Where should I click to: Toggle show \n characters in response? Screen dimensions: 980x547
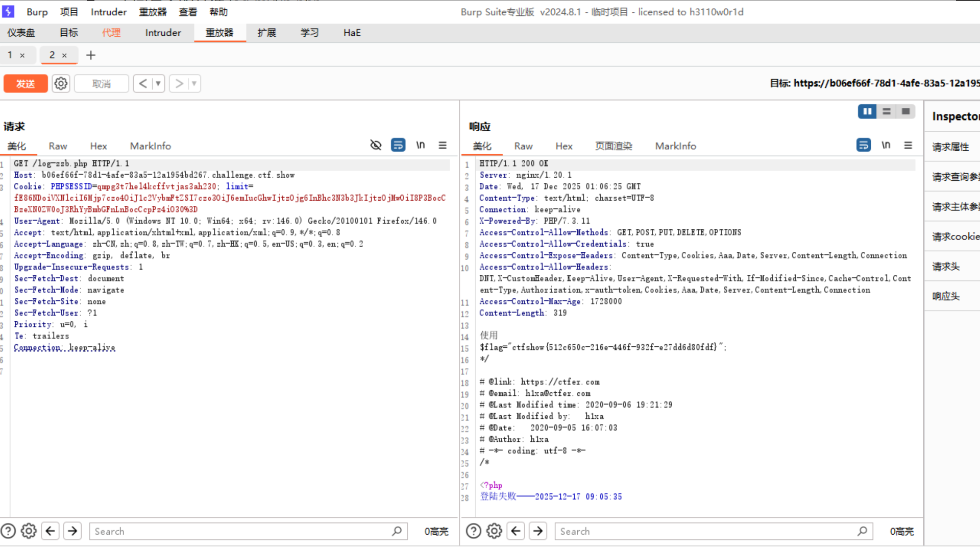click(886, 145)
